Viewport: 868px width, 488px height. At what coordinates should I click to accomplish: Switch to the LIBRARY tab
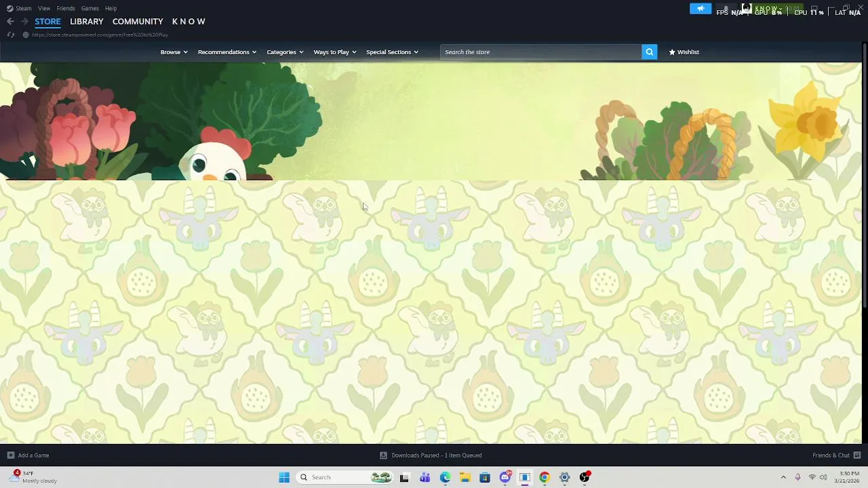point(87,22)
